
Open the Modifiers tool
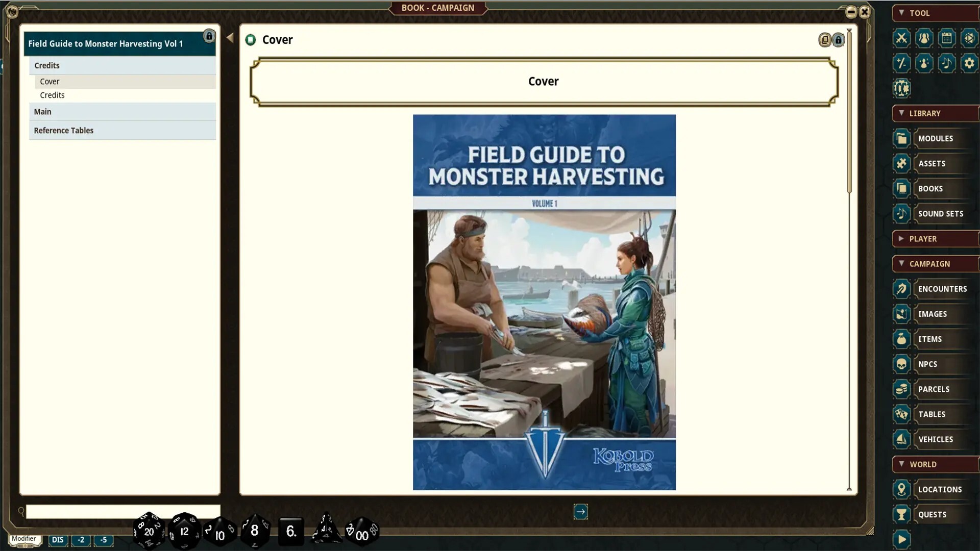pos(901,63)
